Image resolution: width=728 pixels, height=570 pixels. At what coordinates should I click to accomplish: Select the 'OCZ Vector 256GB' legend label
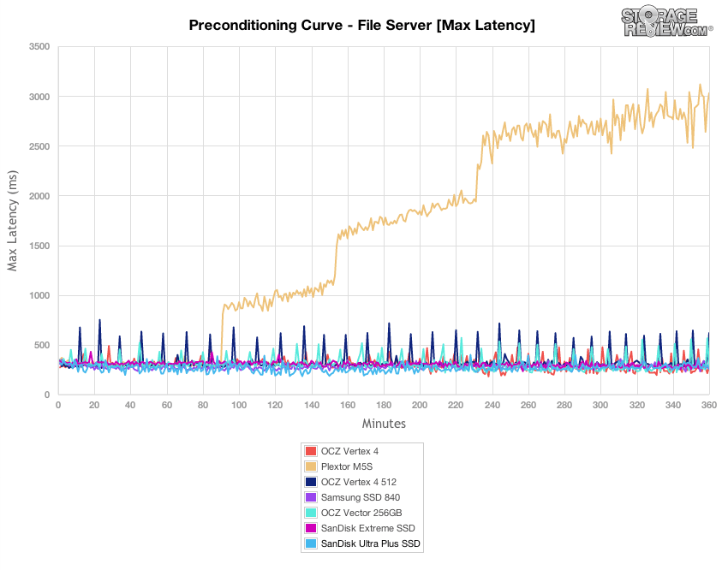point(361,513)
